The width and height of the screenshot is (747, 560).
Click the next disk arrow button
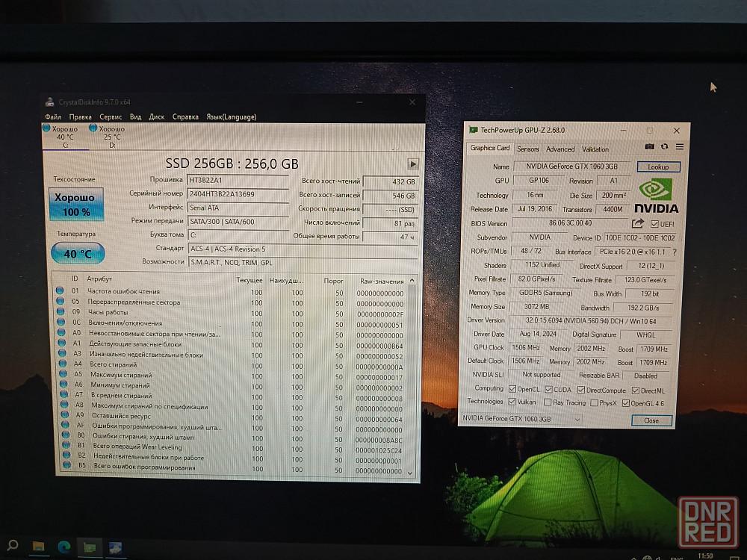pyautogui.click(x=412, y=164)
